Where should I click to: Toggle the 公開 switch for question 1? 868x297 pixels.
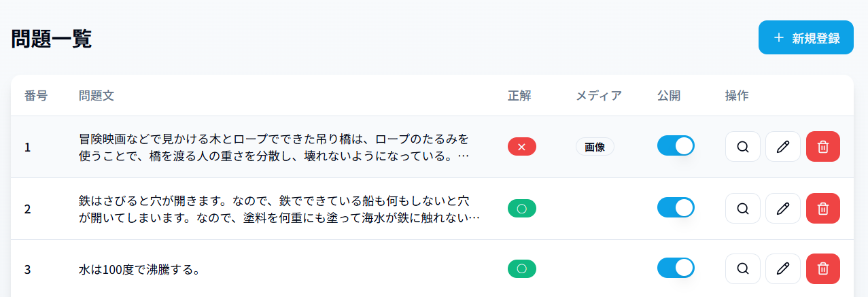[676, 146]
